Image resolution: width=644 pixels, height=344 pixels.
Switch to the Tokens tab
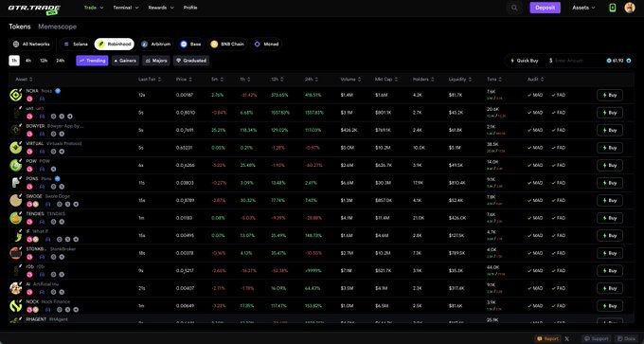pyautogui.click(x=20, y=27)
